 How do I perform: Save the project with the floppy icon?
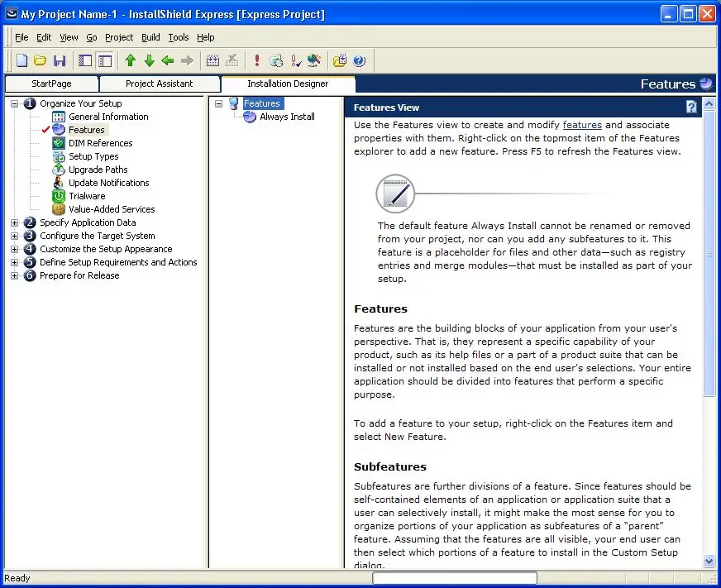click(60, 60)
